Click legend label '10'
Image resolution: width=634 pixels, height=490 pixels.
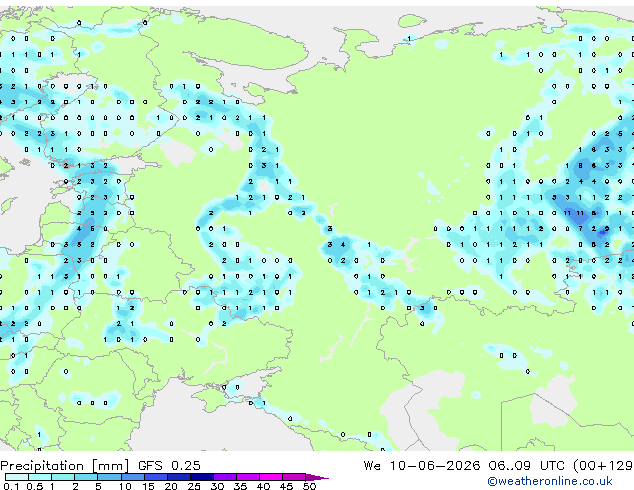pyautogui.click(x=125, y=486)
